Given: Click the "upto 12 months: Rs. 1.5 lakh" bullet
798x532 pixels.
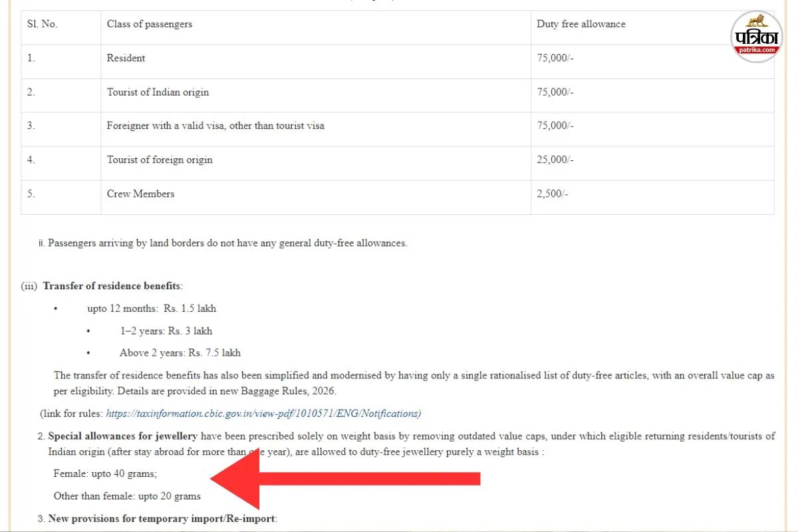Looking at the screenshot, I should coord(152,309).
